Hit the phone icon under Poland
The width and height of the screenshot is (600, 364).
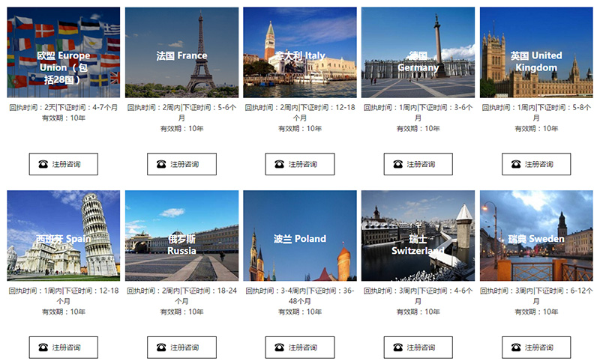tap(280, 348)
